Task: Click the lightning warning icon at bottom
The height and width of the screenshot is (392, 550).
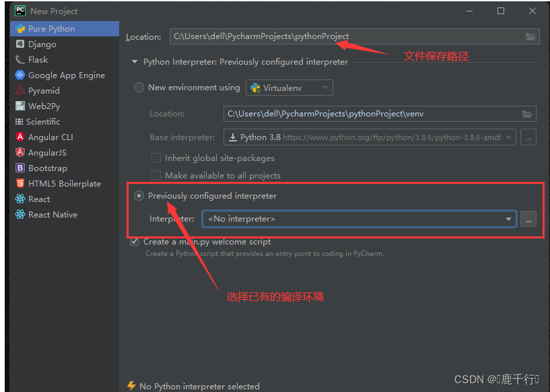Action: (131, 386)
